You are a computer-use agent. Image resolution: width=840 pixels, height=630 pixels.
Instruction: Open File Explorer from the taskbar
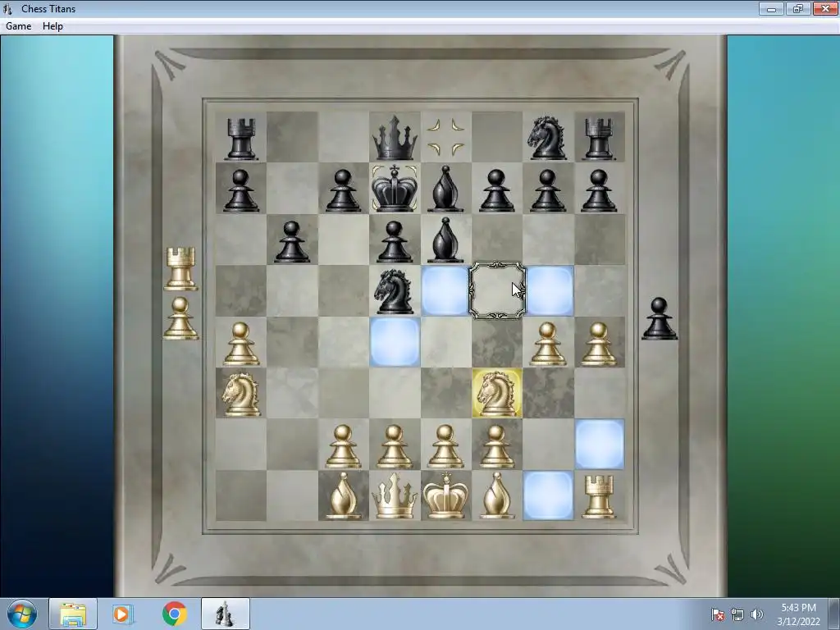(73, 614)
